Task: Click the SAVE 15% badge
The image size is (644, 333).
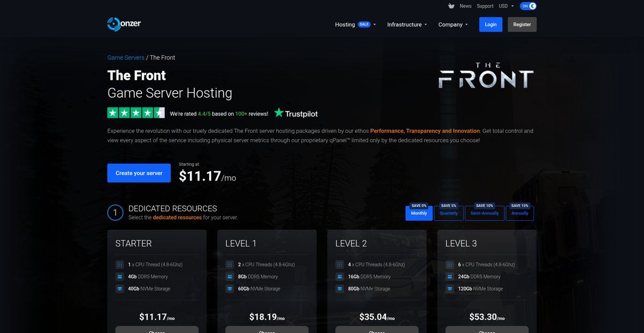Action: pos(520,206)
